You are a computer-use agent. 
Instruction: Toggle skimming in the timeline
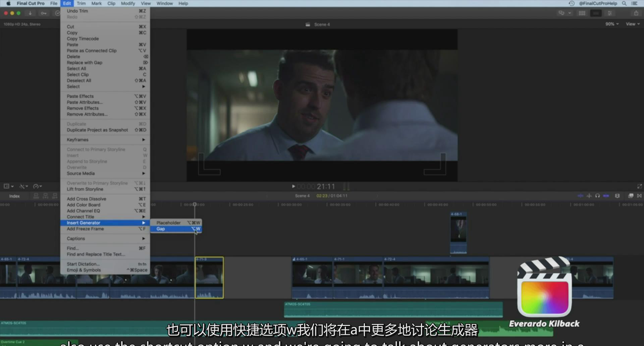point(580,196)
